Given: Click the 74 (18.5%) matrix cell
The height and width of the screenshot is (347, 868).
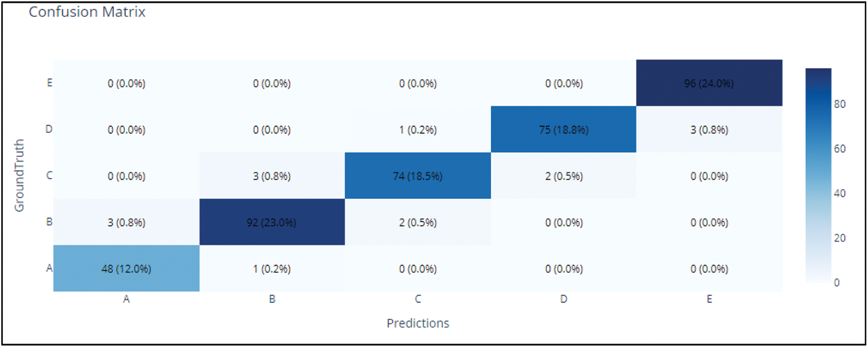Looking at the screenshot, I should point(417,176).
